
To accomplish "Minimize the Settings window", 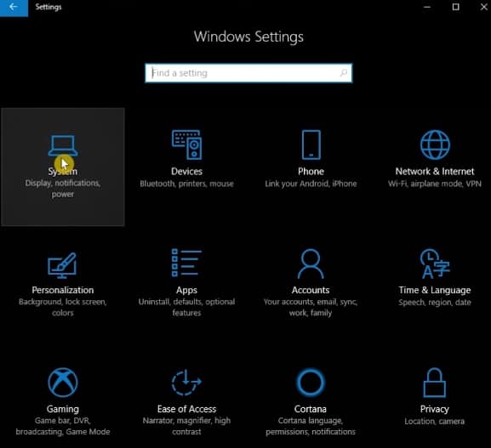I will [x=427, y=7].
